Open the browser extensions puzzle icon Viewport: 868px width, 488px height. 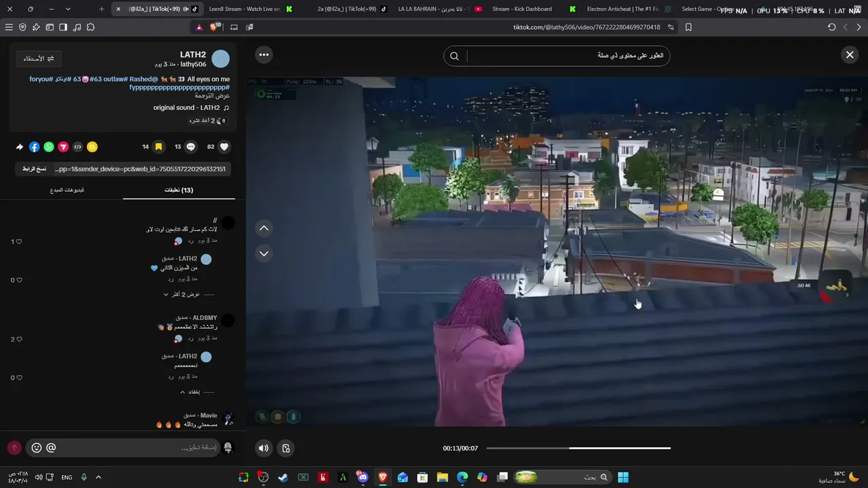pos(91,27)
